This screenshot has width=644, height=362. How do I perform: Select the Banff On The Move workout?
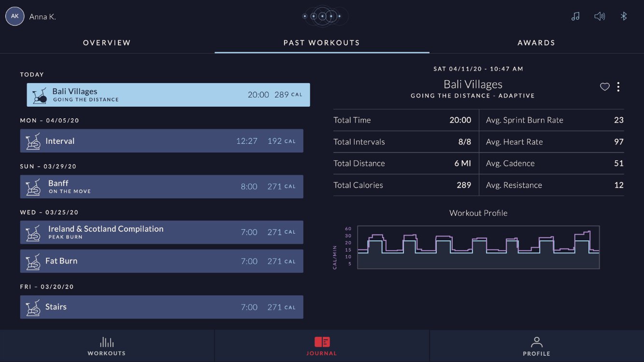[162, 186]
